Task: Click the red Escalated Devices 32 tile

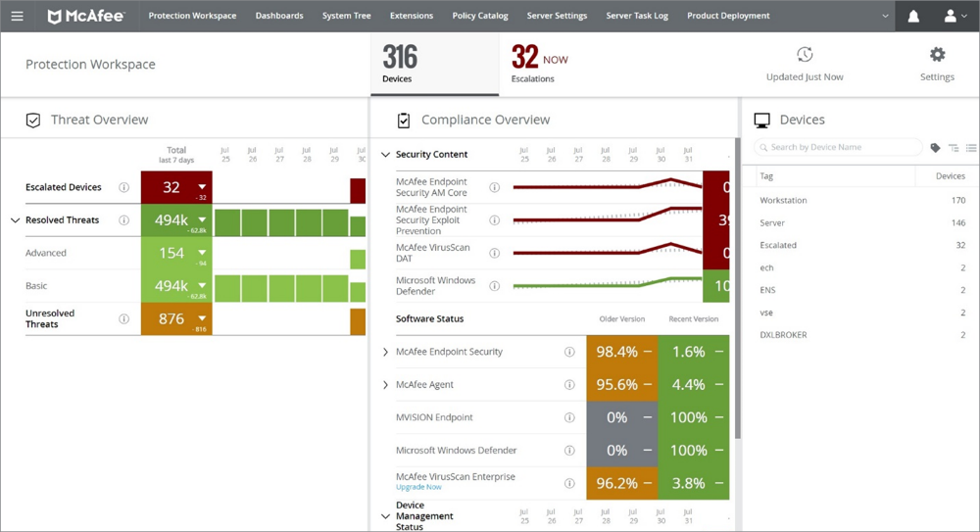Action: [175, 187]
